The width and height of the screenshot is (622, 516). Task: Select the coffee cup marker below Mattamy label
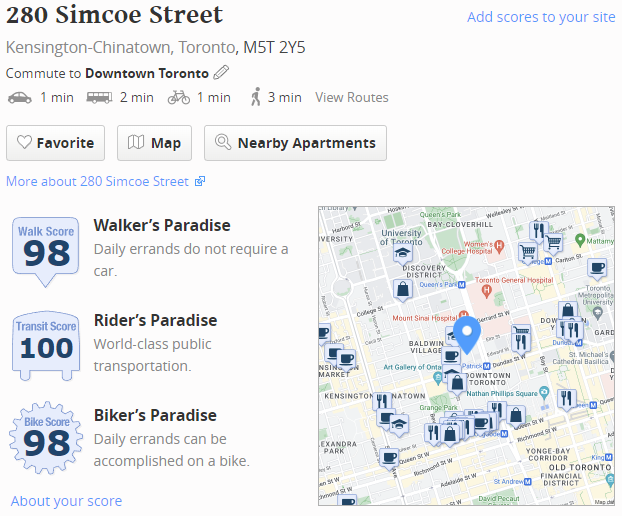click(597, 268)
